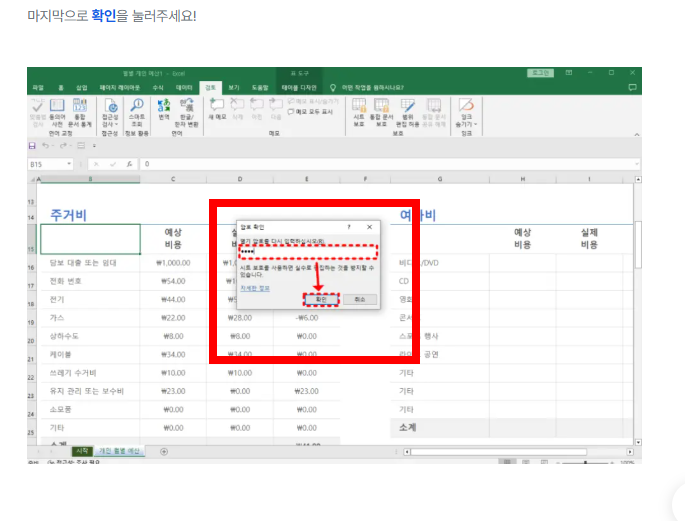
Task: Toggle 메모 표시/숨기기 option
Action: tap(313, 101)
